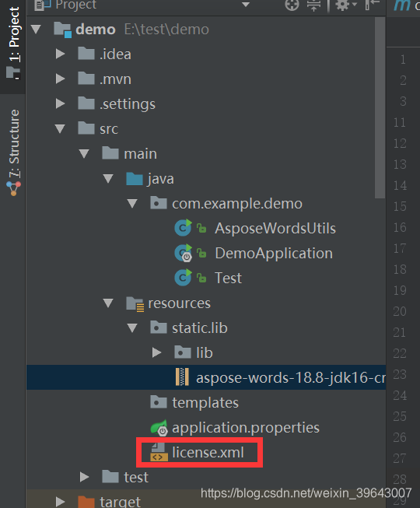The width and height of the screenshot is (420, 508).
Task: Click the application.properties Spring leaf icon
Action: 159,427
